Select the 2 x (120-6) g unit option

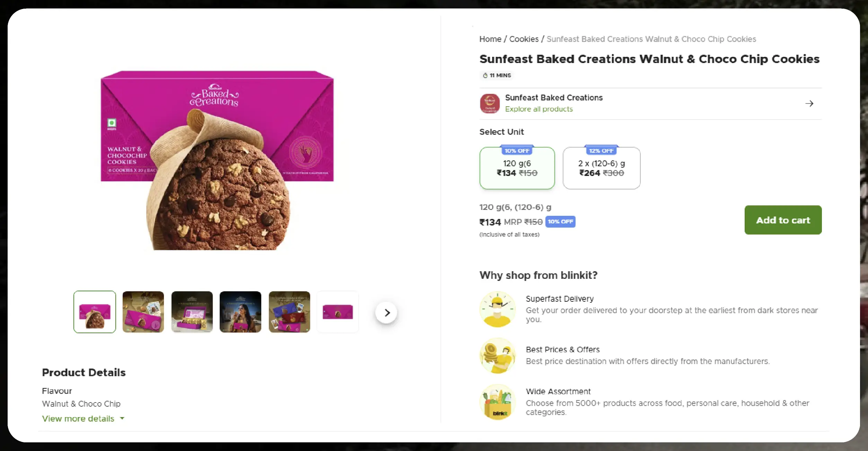point(602,168)
